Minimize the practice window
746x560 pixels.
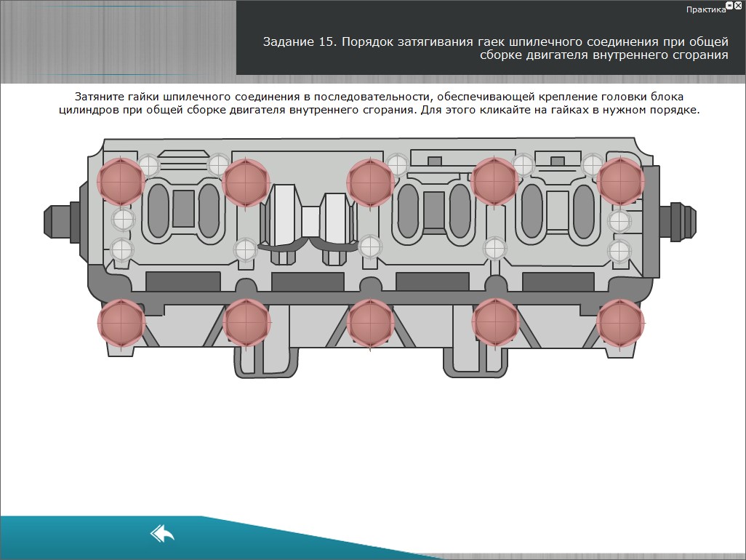729,5
